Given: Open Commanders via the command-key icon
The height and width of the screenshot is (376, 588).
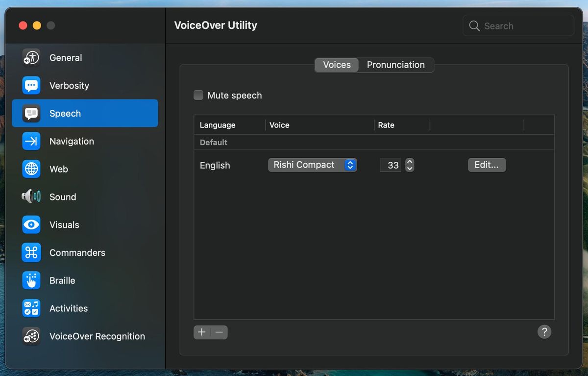Looking at the screenshot, I should (x=31, y=252).
